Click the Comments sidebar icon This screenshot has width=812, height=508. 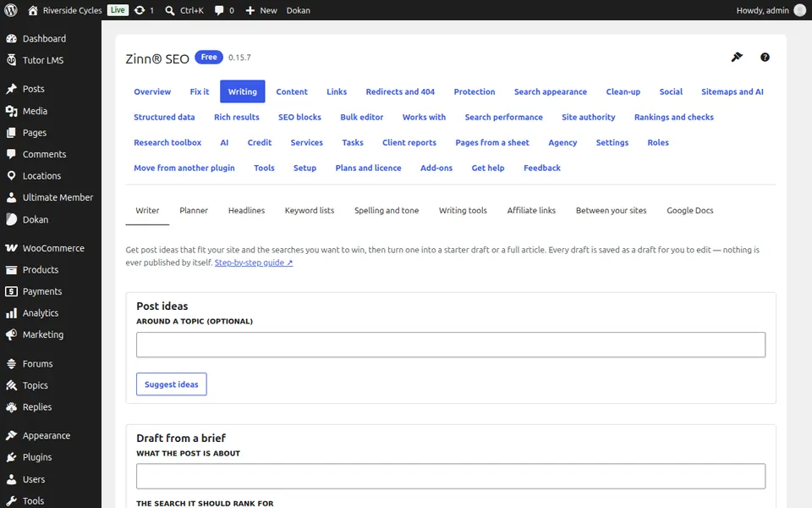point(11,154)
